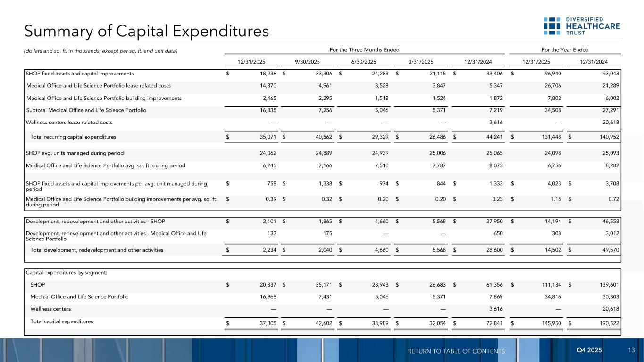Image resolution: width=644 pixels, height=362 pixels.
Task: Select the Total capital expenditures row label
Action: (62, 321)
